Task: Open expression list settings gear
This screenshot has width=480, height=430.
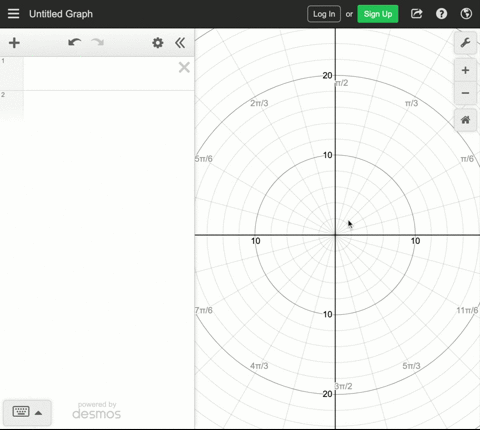Action: point(158,43)
